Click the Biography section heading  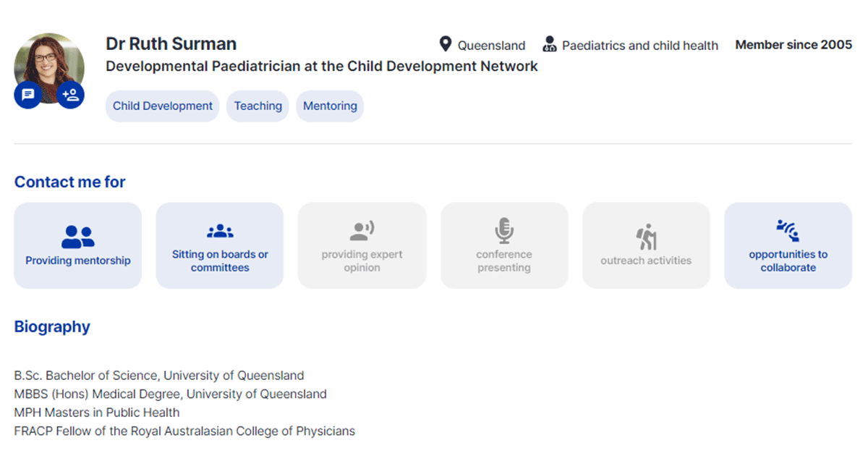[52, 326]
